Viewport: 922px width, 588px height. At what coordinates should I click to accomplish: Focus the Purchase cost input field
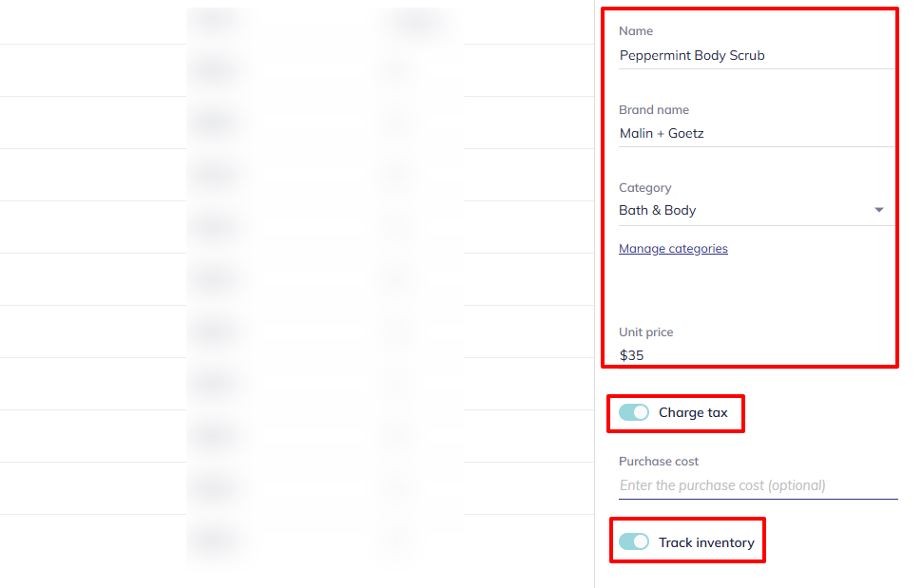pos(758,485)
